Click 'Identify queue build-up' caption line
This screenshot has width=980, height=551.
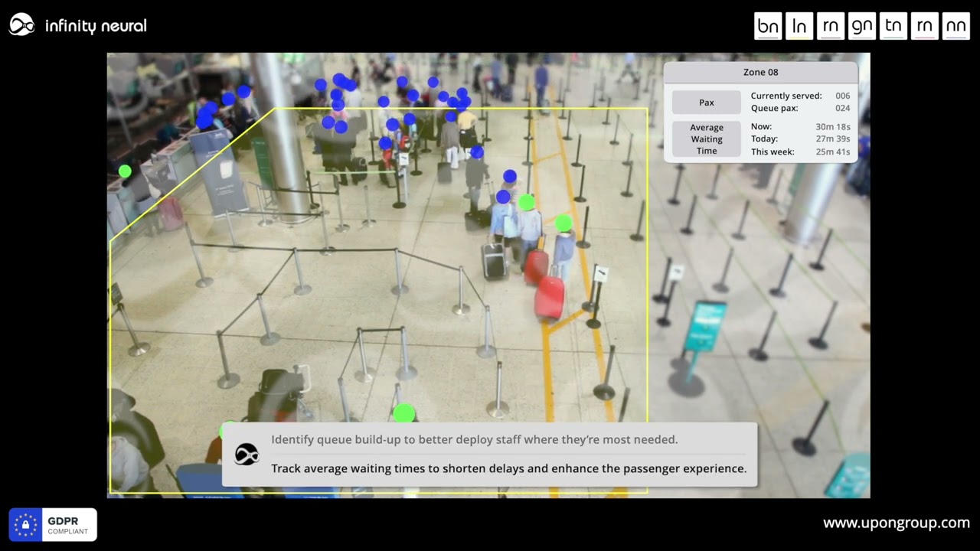[475, 440]
